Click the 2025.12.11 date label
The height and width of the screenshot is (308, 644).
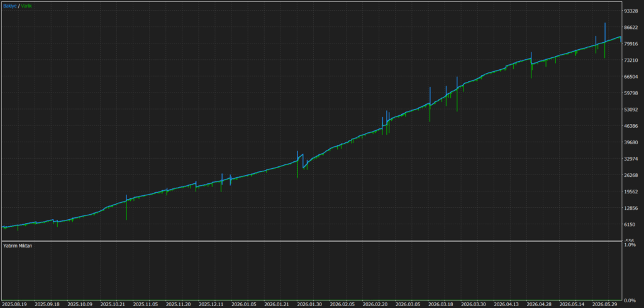coord(211,304)
